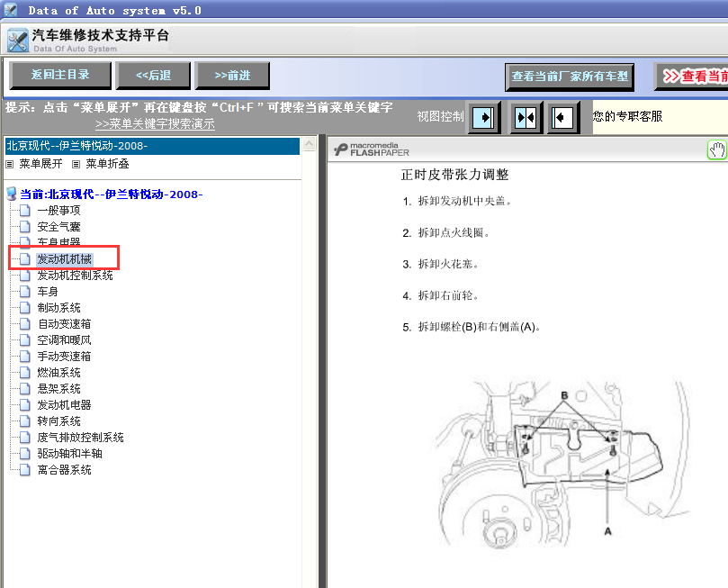Open the 废气排放控制系统 tree item
728x588 pixels.
81,438
